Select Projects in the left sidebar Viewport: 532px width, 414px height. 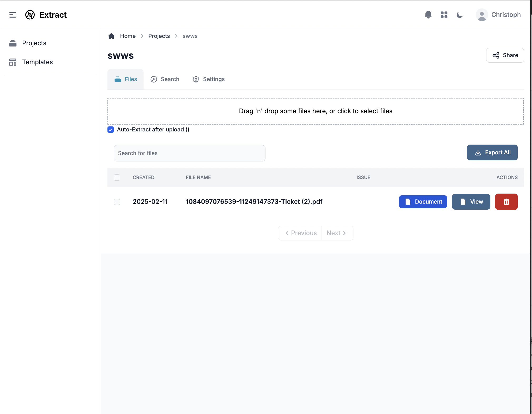(34, 43)
